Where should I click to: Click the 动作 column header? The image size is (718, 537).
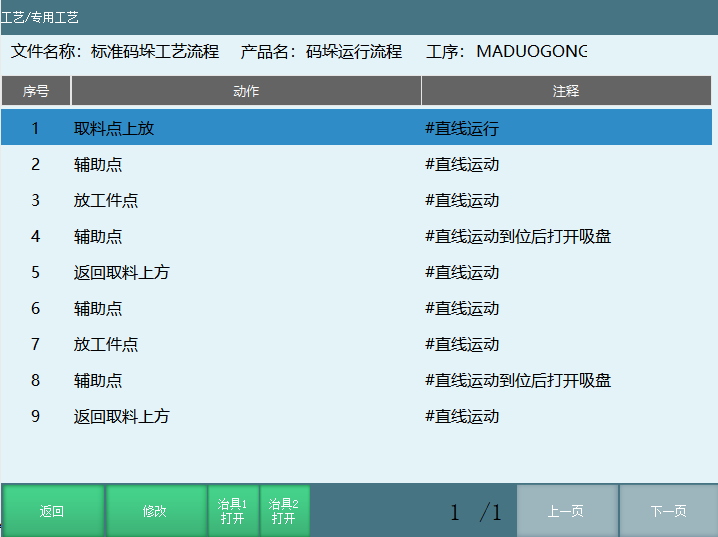coord(246,91)
